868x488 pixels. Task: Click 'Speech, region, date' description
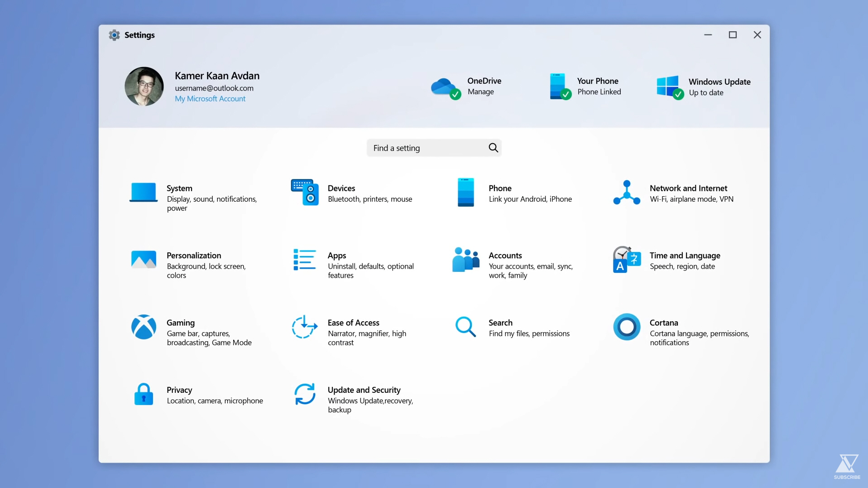point(682,266)
